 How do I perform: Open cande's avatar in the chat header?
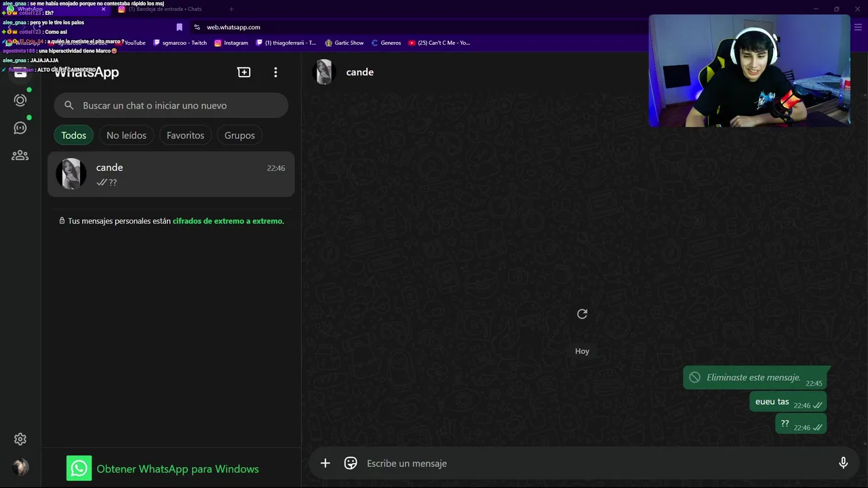(324, 72)
